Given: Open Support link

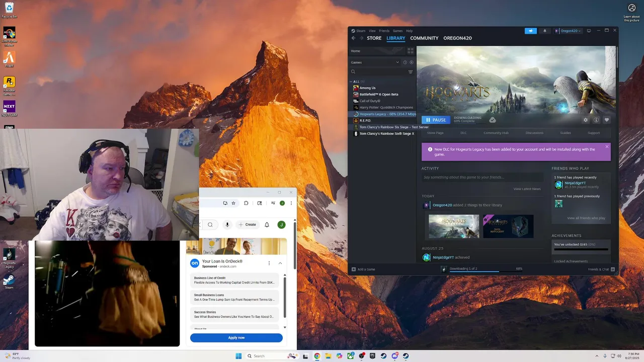Looking at the screenshot, I should 594,133.
